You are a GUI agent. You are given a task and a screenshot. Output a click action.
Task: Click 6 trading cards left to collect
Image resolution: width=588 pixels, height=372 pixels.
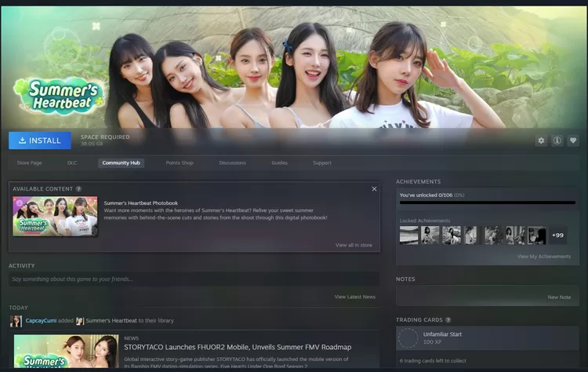pyautogui.click(x=433, y=361)
